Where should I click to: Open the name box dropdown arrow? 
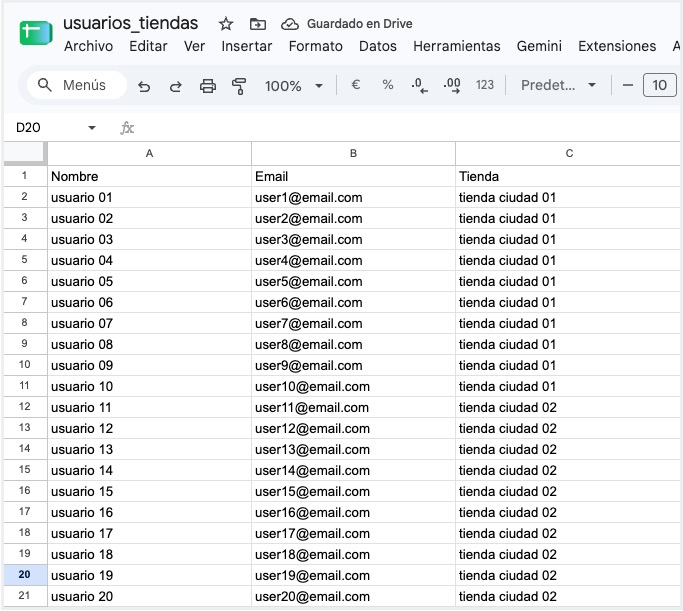[x=91, y=128]
